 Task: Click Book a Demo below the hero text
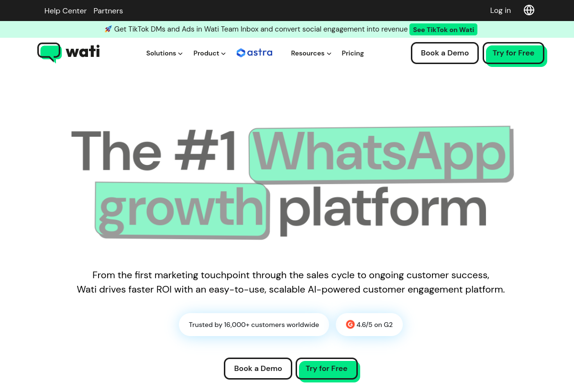click(x=258, y=369)
